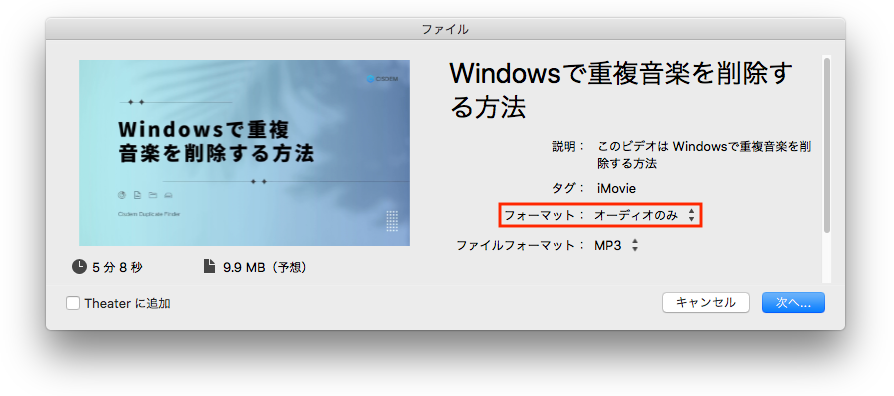Click the 説明： label
This screenshot has height=396, width=894.
tap(568, 146)
